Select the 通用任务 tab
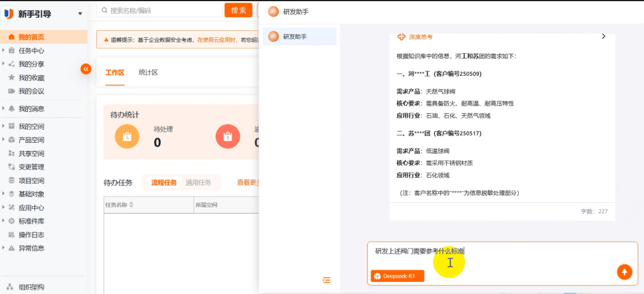 tap(199, 183)
